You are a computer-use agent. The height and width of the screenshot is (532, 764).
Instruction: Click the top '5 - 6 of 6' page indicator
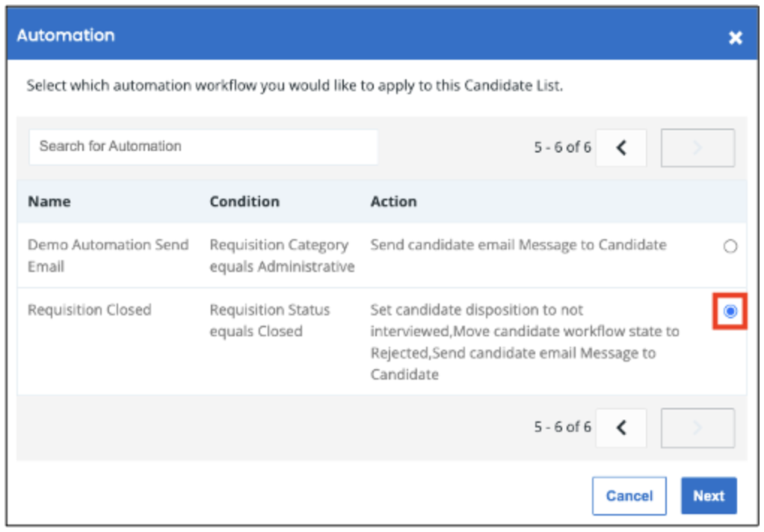click(x=563, y=147)
